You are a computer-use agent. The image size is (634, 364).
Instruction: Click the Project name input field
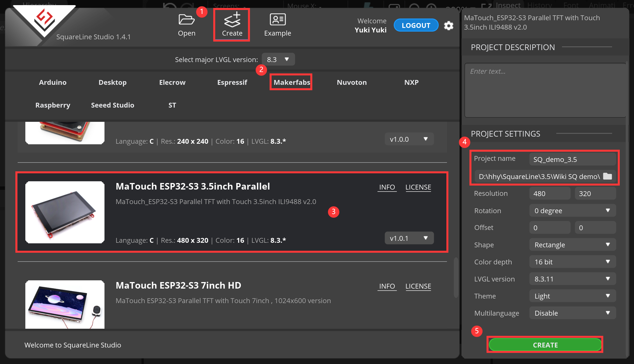coord(573,159)
